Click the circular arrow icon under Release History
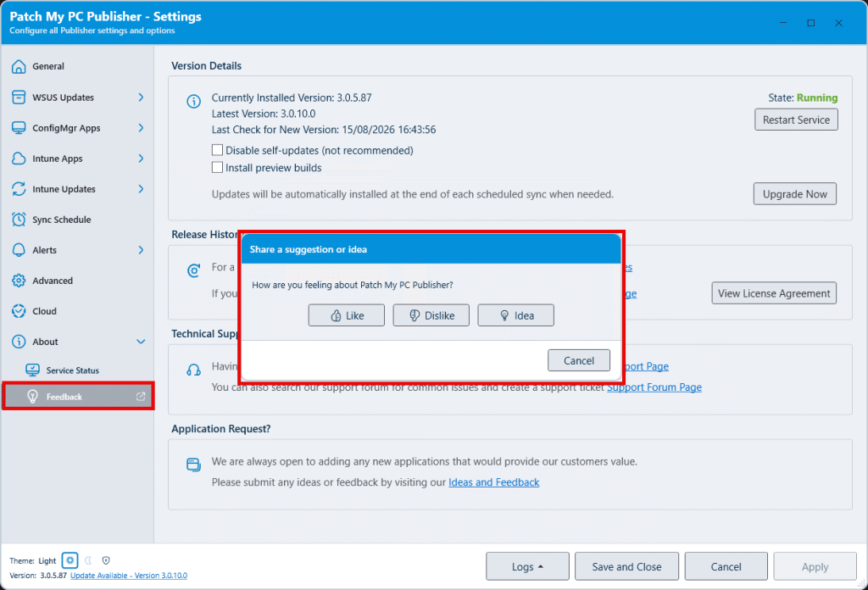868x590 pixels. pos(193,270)
